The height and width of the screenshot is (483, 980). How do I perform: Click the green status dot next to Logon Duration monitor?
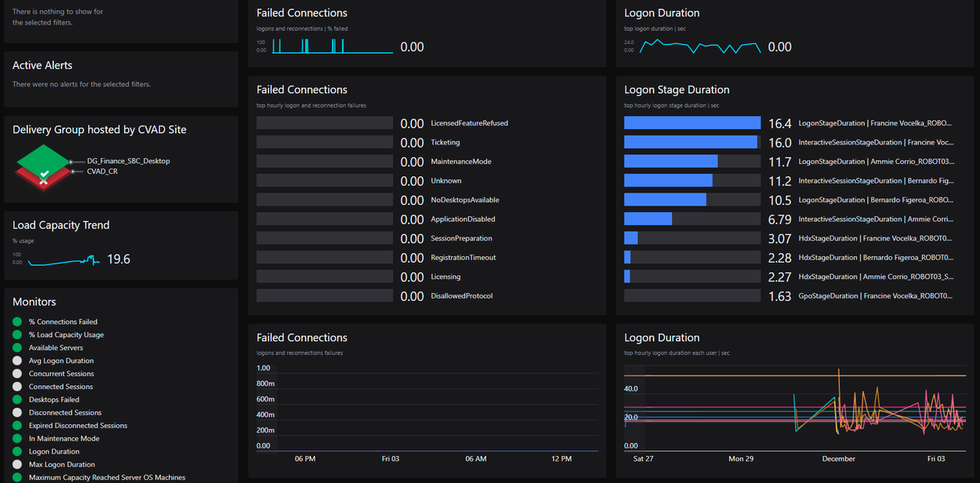tap(17, 451)
